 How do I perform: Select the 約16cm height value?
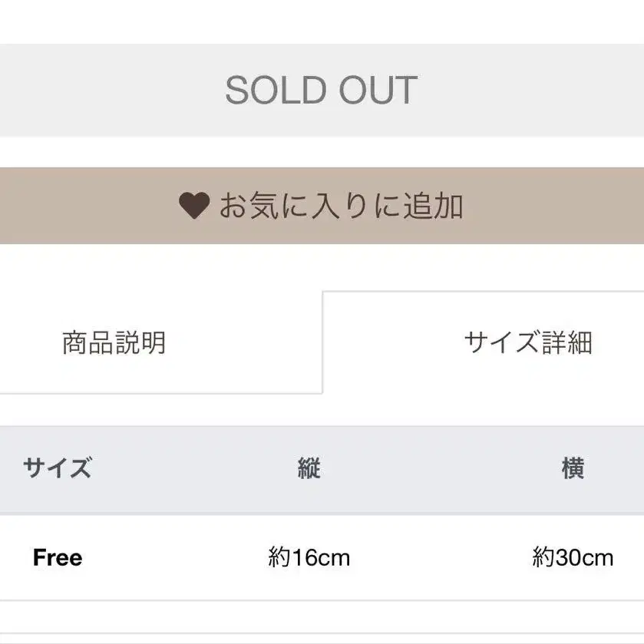point(309,557)
